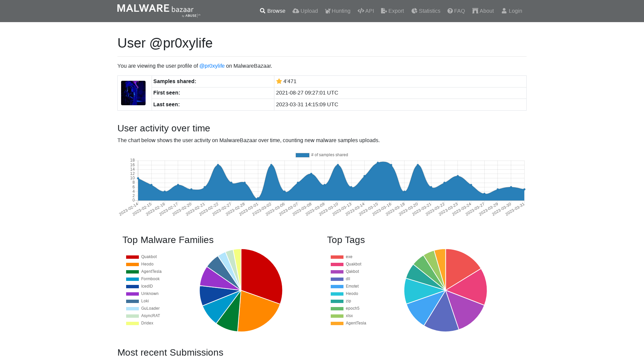Toggle Heodo in Top Tags legend

(344, 294)
